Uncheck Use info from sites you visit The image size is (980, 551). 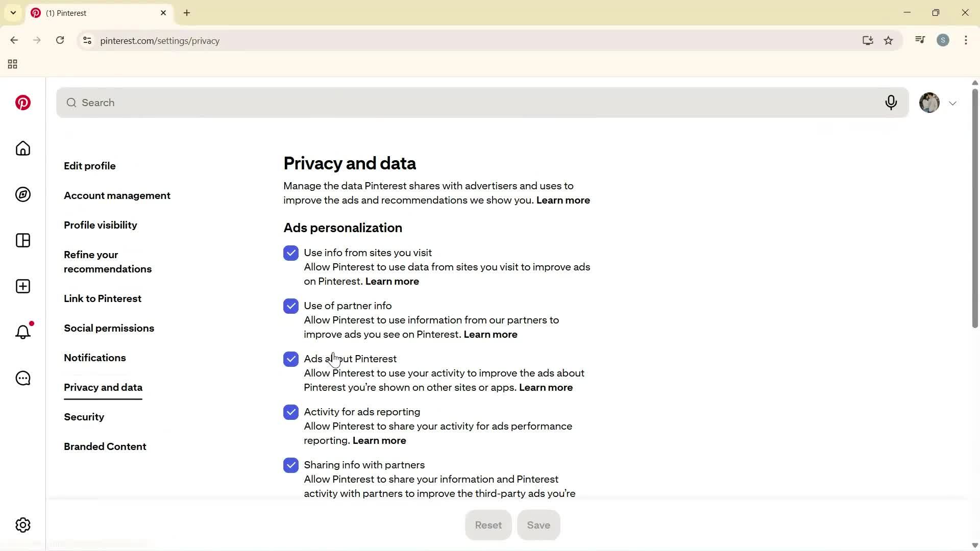pyautogui.click(x=291, y=253)
